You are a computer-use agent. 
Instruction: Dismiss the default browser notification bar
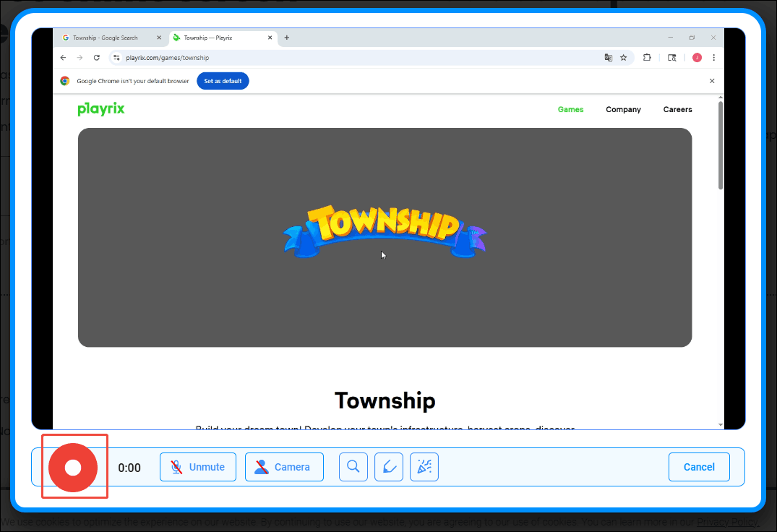click(x=712, y=81)
